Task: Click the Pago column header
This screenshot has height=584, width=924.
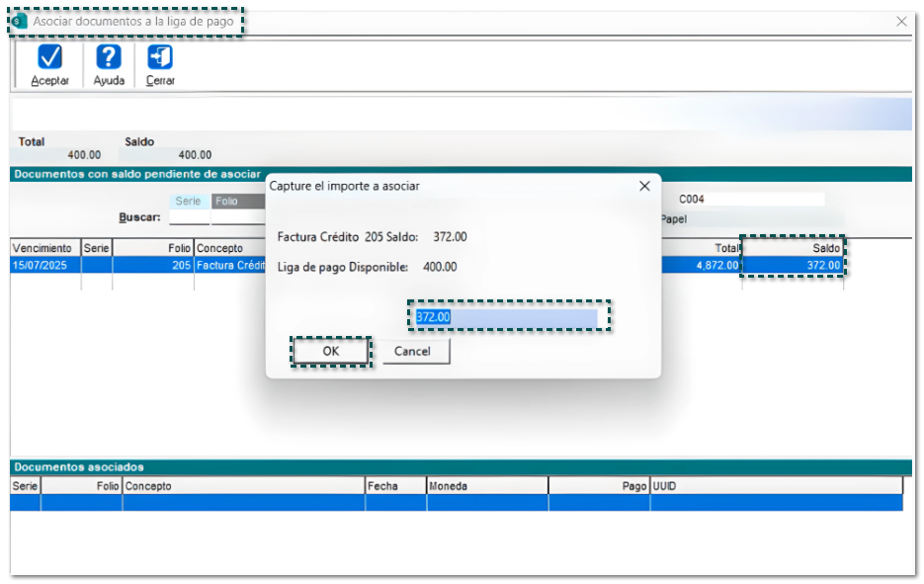Action: click(x=599, y=486)
